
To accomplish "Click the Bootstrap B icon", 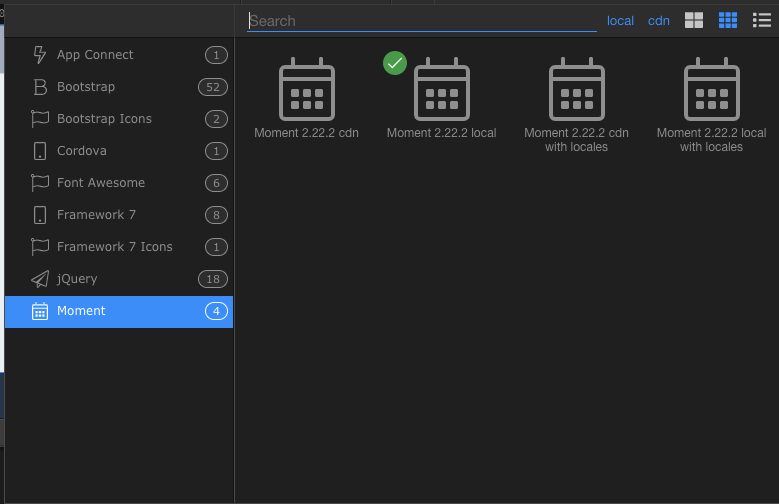I will click(x=40, y=87).
